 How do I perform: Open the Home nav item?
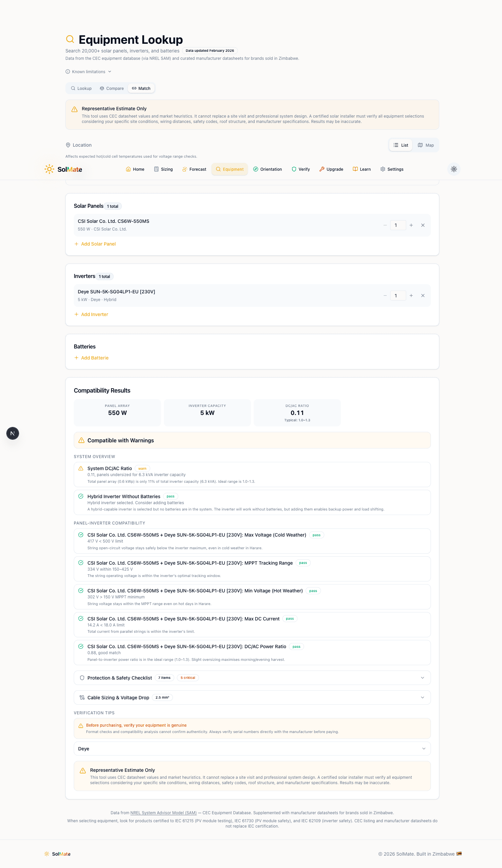[135, 169]
